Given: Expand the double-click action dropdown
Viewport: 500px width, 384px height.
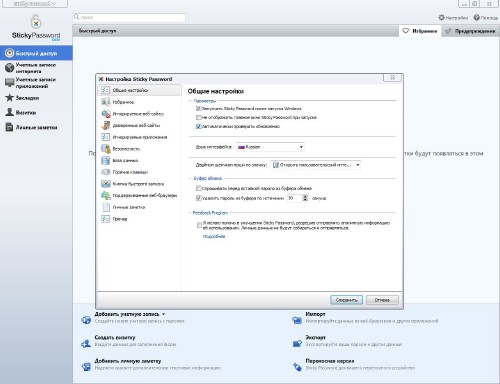Looking at the screenshot, I should 315,165.
